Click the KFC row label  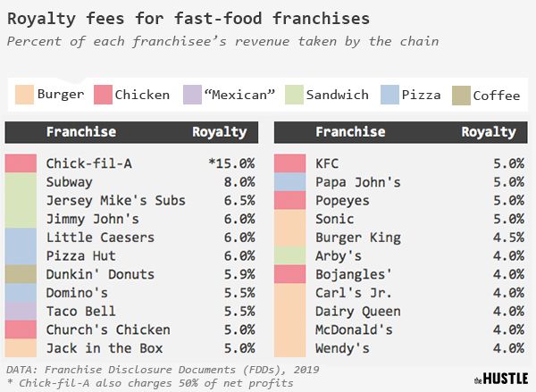(x=327, y=163)
